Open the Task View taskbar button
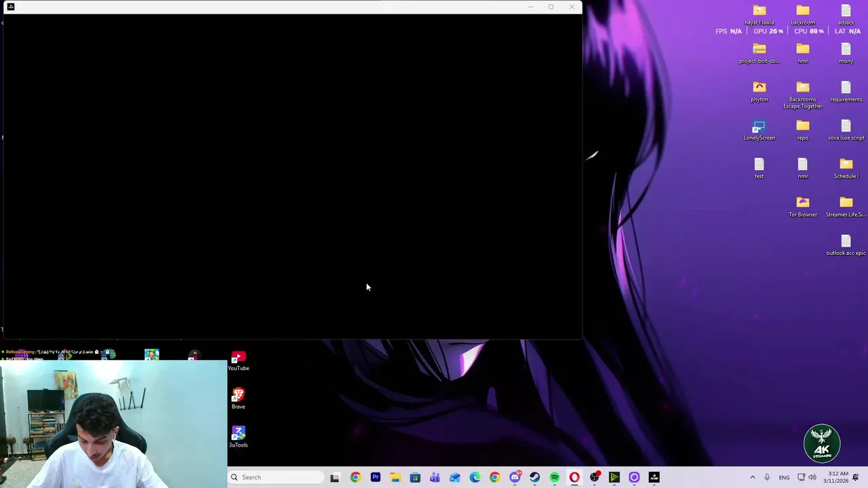The height and width of the screenshot is (488, 868). pos(335,477)
